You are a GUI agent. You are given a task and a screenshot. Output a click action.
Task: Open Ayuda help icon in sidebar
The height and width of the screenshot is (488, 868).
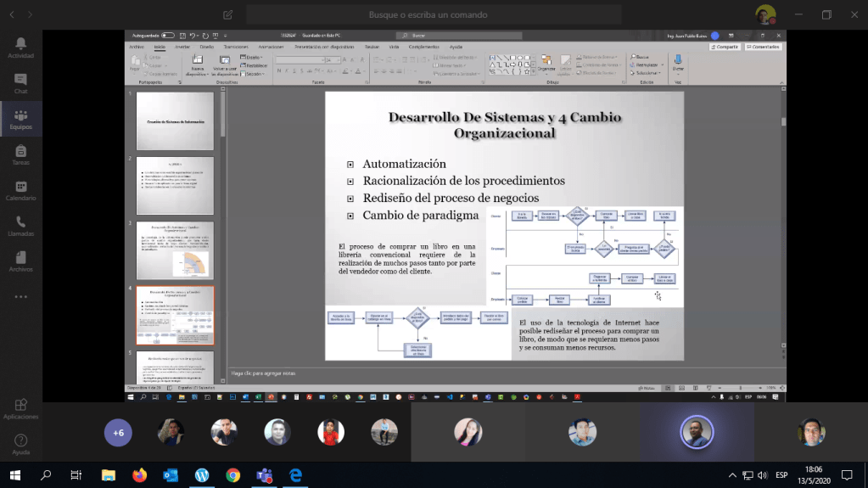click(20, 444)
